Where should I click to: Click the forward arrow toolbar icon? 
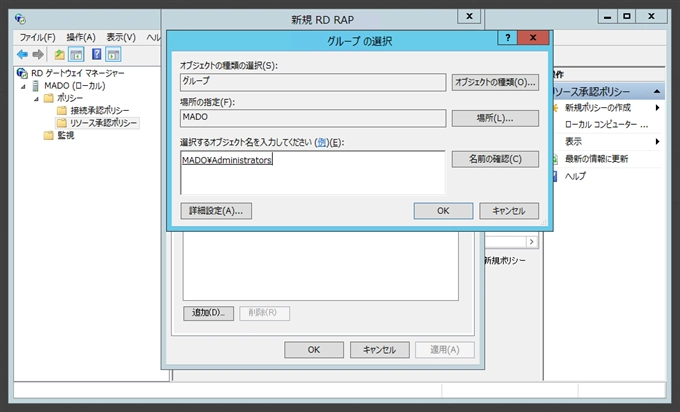pyautogui.click(x=38, y=54)
